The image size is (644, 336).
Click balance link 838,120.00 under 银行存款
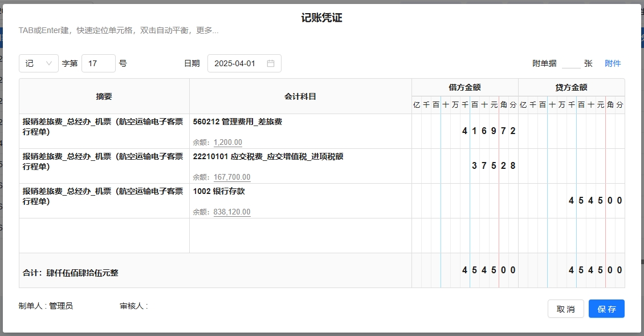[231, 212]
